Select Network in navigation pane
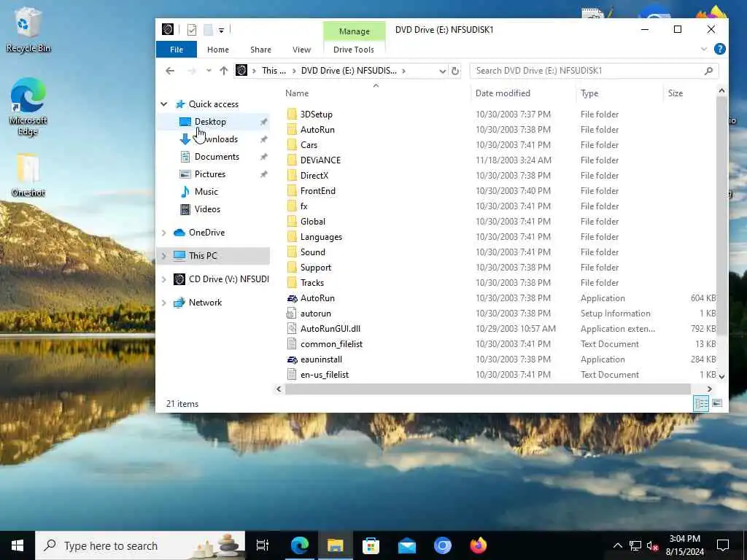The width and height of the screenshot is (747, 560). (205, 303)
